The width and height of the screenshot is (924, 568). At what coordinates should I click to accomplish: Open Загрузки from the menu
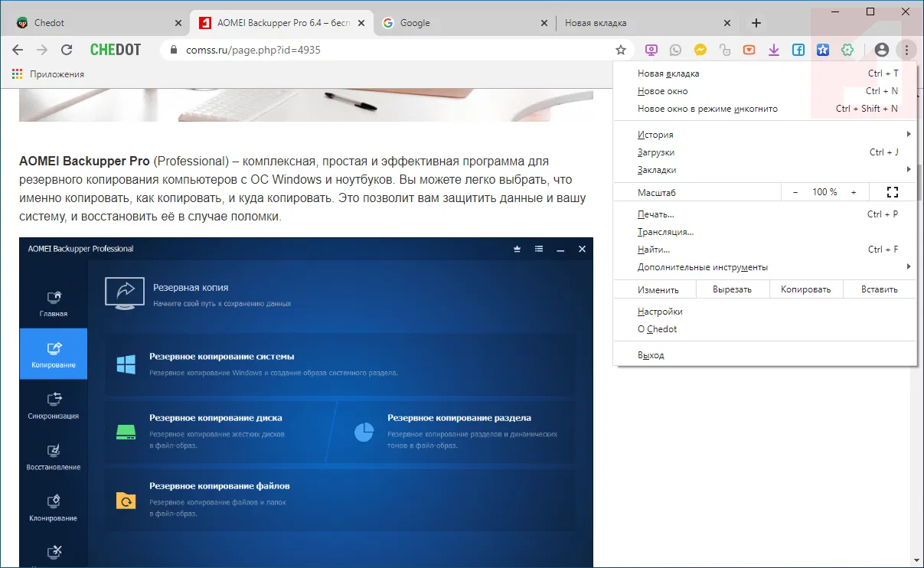[765, 152]
